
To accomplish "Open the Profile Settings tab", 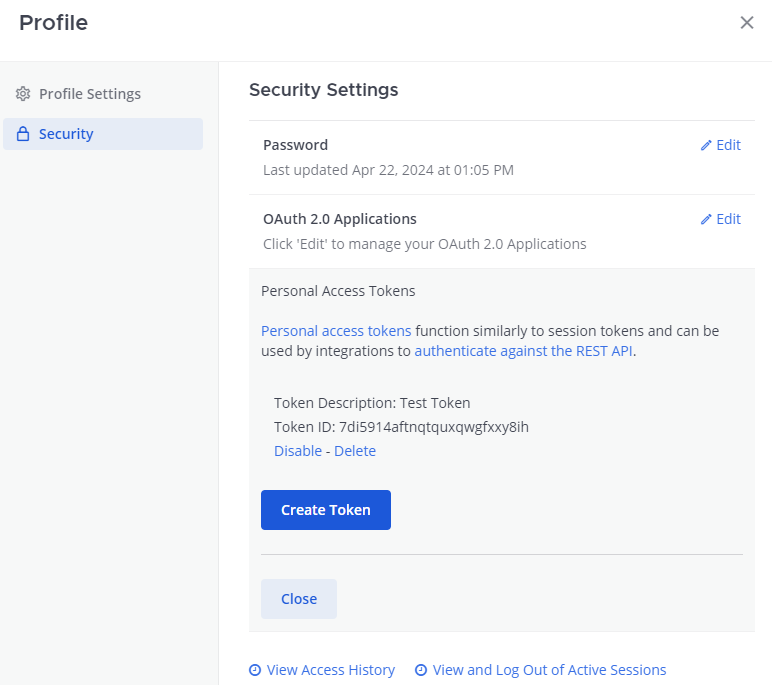I will click(x=90, y=94).
